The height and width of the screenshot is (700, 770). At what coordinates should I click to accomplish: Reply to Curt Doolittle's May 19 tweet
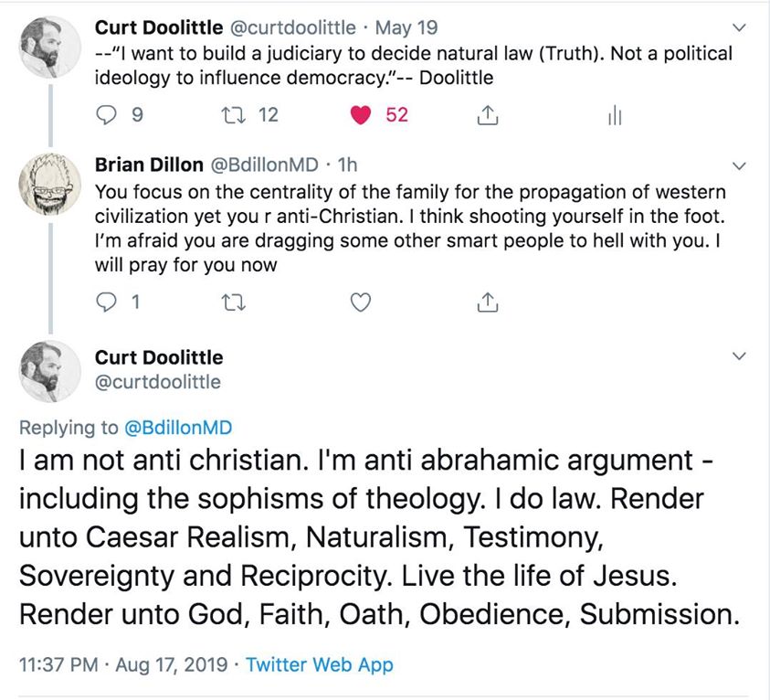coord(106,115)
